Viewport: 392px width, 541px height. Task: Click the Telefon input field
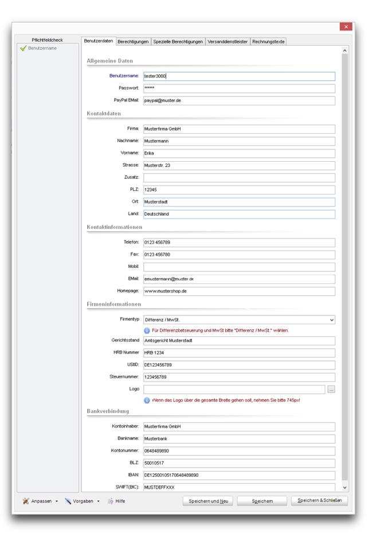pos(239,243)
